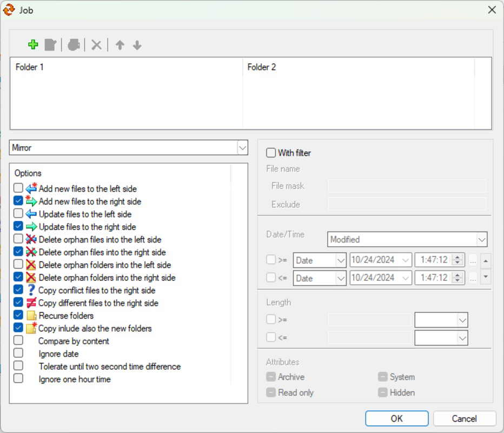504x433 pixels.
Task: Toggle the System attribute checkbox
Action: coord(382,377)
